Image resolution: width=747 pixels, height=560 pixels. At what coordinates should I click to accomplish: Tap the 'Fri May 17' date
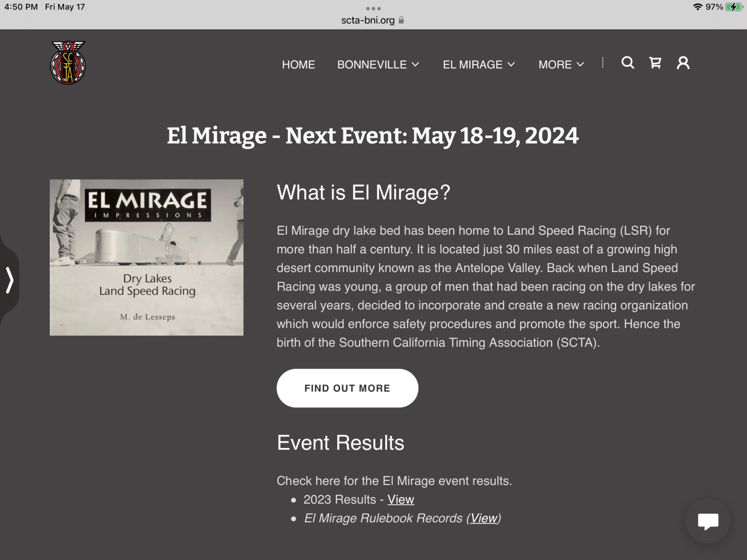65,7
